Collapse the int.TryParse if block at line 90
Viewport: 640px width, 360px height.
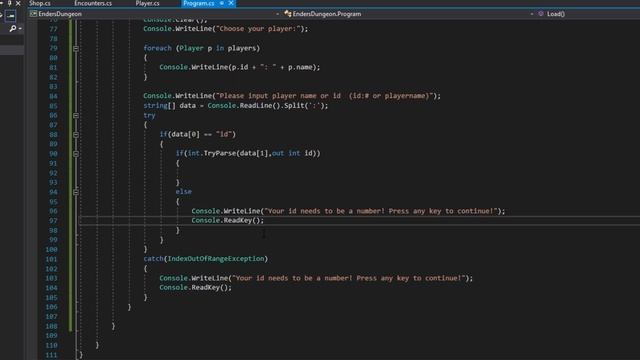pyautogui.click(x=76, y=154)
